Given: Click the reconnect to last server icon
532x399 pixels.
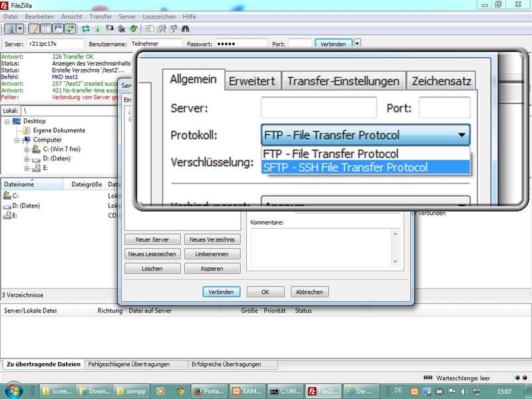Looking at the screenshot, I should (134, 29).
